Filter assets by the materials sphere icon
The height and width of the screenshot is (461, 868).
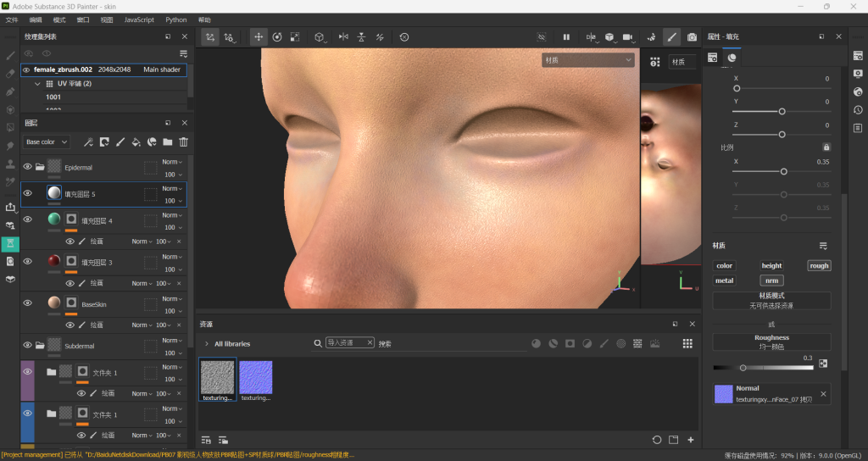point(536,344)
